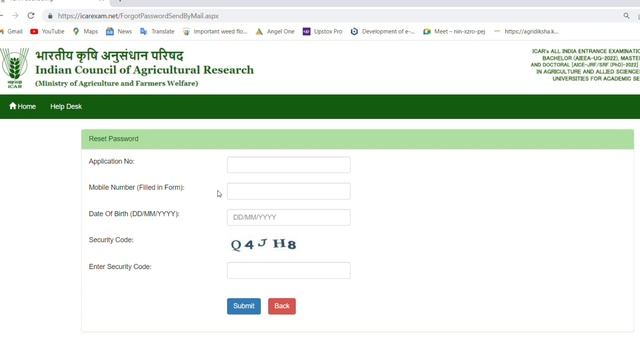Image resolution: width=640 pixels, height=360 pixels.
Task: Click the ICAR logo emblem
Action: 14,68
